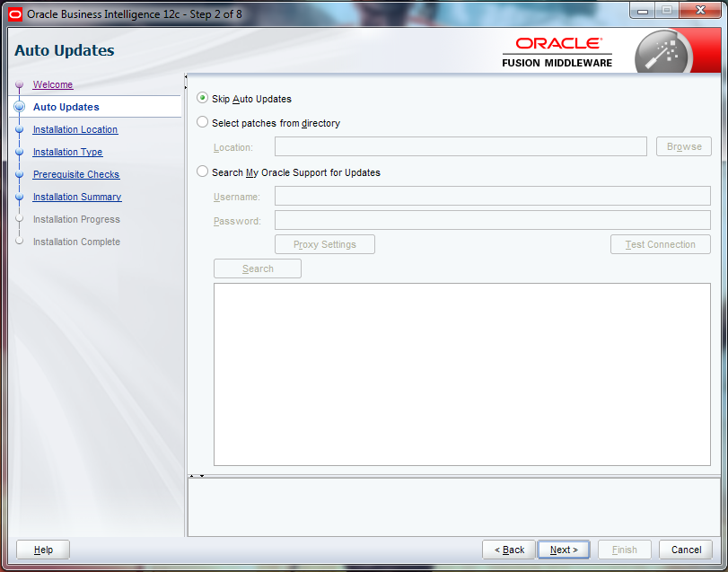Click the Welcome step bullet icon

click(19, 84)
